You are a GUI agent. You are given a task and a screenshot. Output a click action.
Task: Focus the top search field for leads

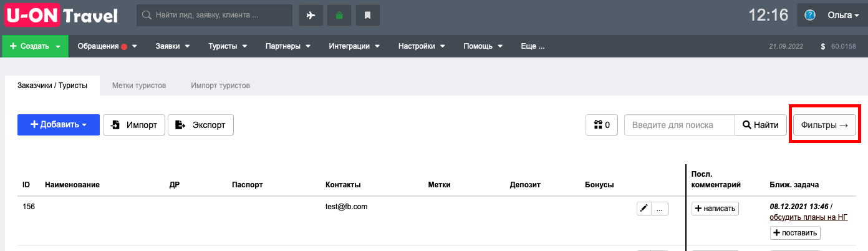215,16
